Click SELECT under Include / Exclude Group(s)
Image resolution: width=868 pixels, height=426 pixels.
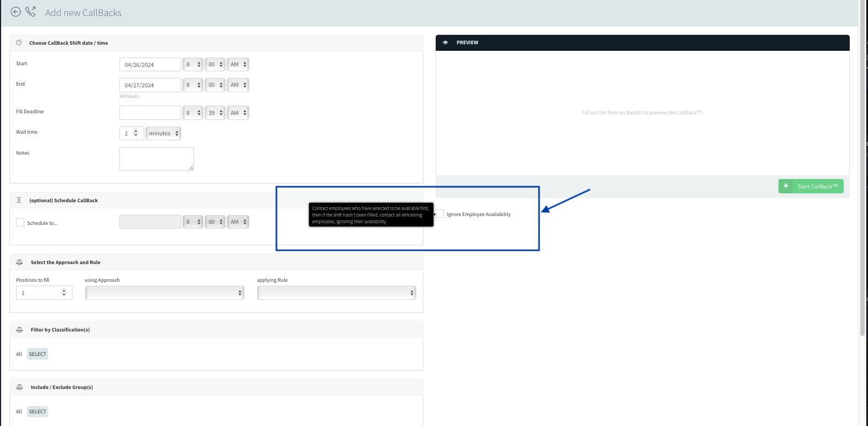pyautogui.click(x=38, y=412)
